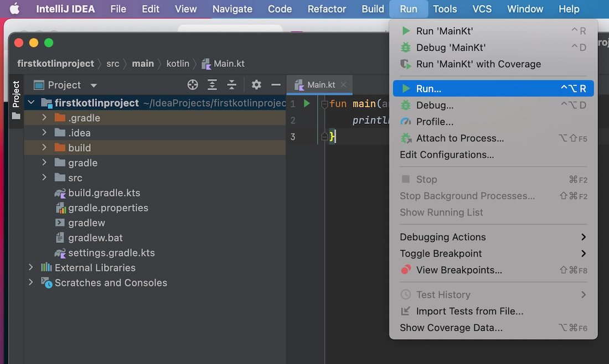This screenshot has height=364, width=609.
Task: Click the Select Opened File crosshair icon
Action: point(193,85)
